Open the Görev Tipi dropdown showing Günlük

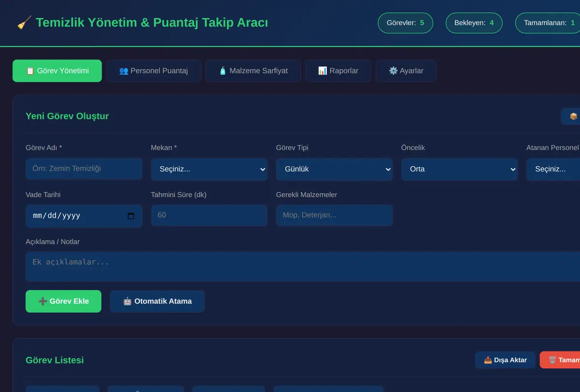tap(334, 169)
